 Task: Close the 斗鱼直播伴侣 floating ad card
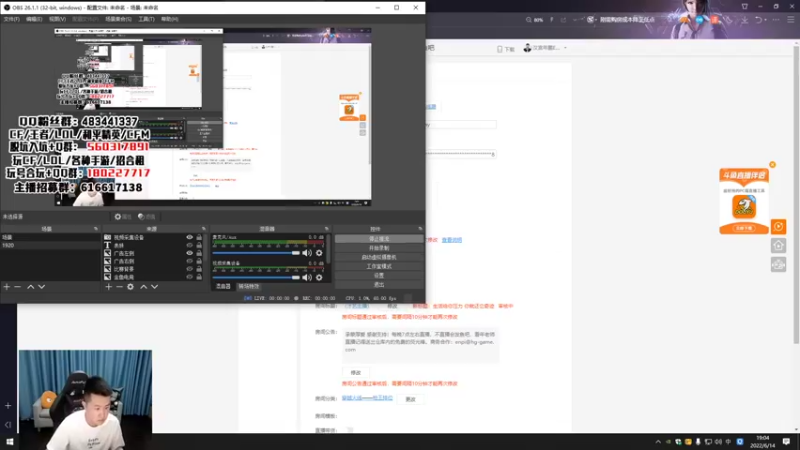[x=772, y=164]
